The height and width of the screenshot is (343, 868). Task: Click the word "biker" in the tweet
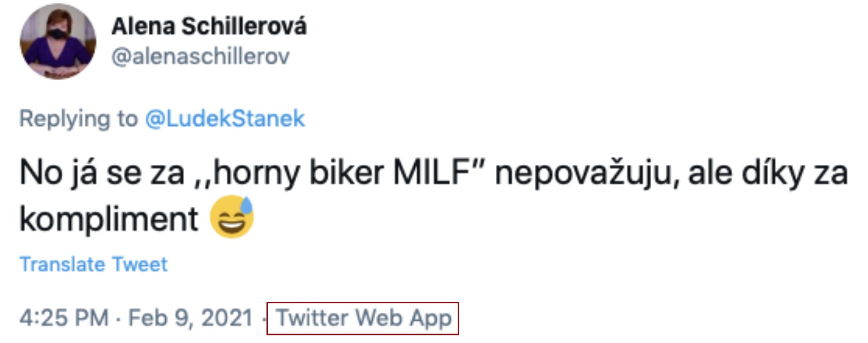tap(346, 173)
